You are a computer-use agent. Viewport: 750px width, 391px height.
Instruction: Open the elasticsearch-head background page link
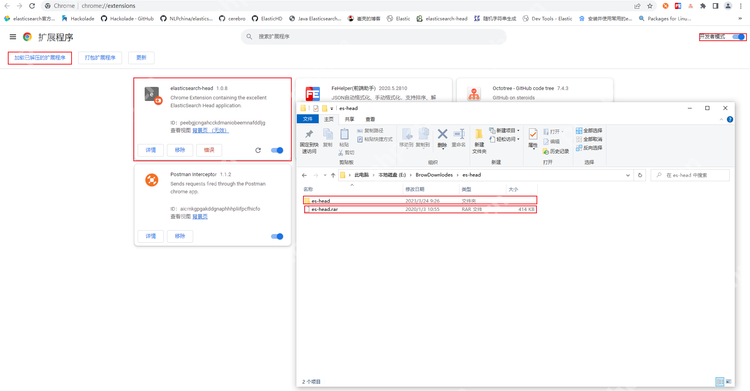click(210, 131)
